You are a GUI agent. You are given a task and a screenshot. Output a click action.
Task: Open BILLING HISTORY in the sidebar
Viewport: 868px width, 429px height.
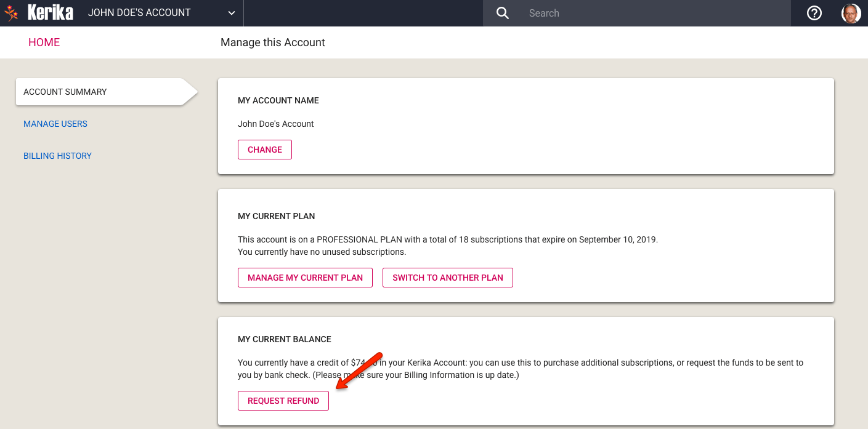[x=57, y=156]
